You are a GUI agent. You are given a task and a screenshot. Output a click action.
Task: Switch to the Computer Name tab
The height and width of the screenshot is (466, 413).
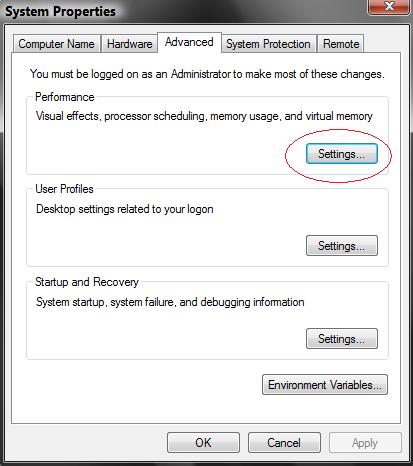[x=56, y=44]
